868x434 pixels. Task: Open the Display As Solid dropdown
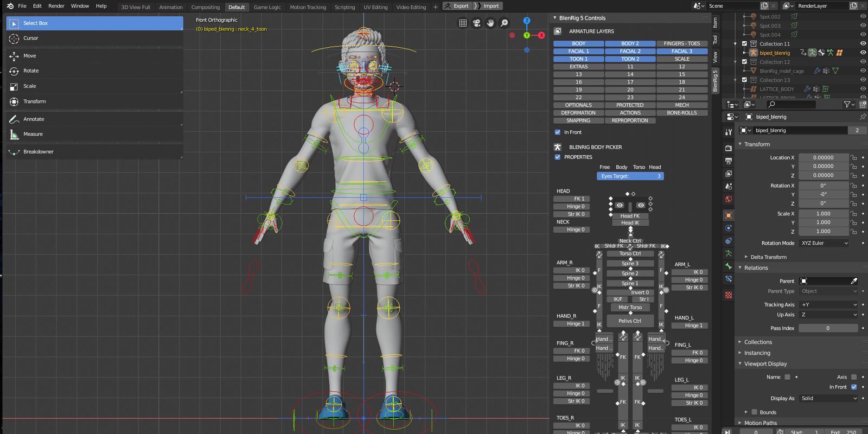coord(828,398)
